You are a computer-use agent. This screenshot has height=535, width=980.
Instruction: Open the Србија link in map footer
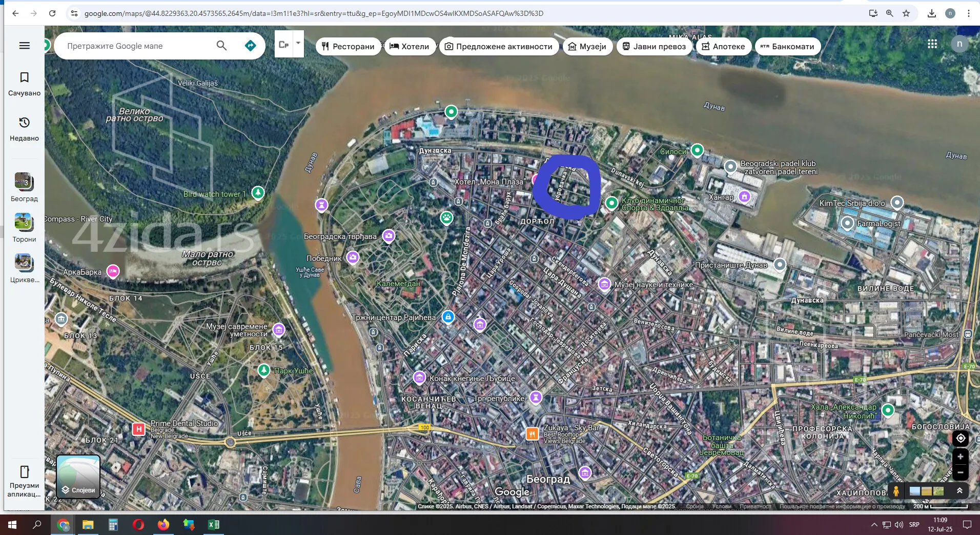tap(695, 506)
